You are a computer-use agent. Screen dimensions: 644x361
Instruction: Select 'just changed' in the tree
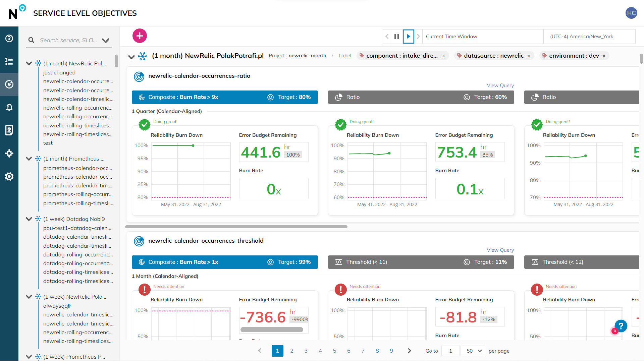[59, 72]
